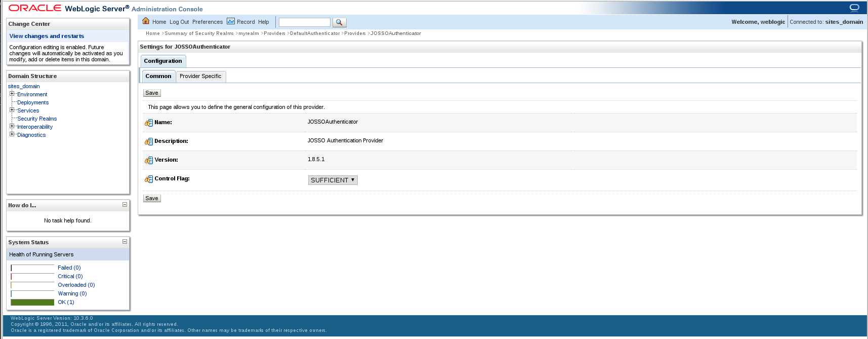Click the JOSSO Authentication Provider description text
Viewport: 868px width, 339px height.
[x=345, y=140]
